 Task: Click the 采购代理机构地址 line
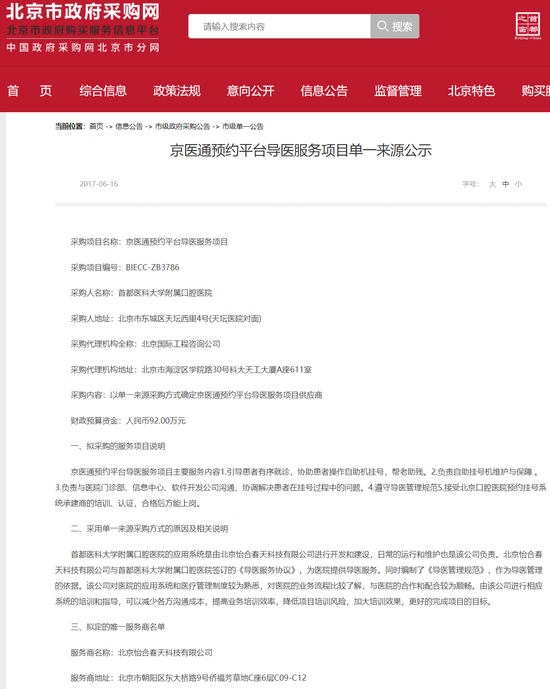191,370
